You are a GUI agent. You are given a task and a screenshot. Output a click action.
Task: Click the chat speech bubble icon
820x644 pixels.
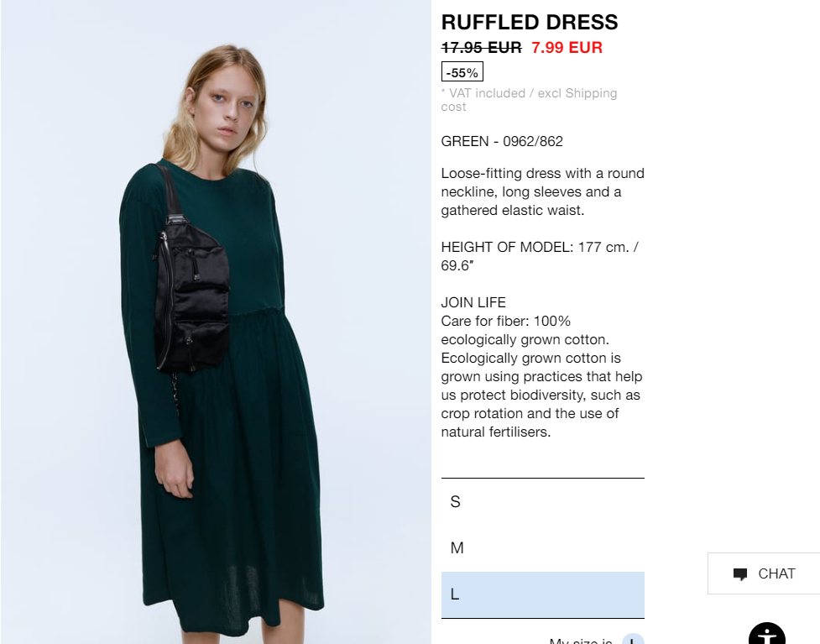coord(740,574)
